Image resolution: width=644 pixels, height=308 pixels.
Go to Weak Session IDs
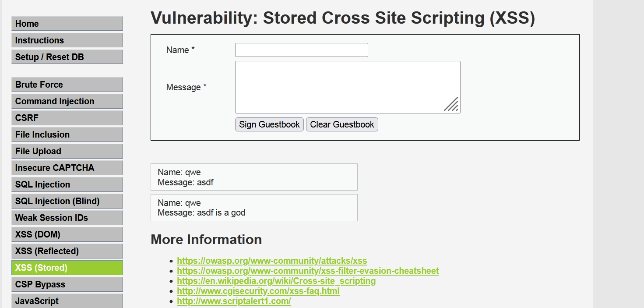67,218
